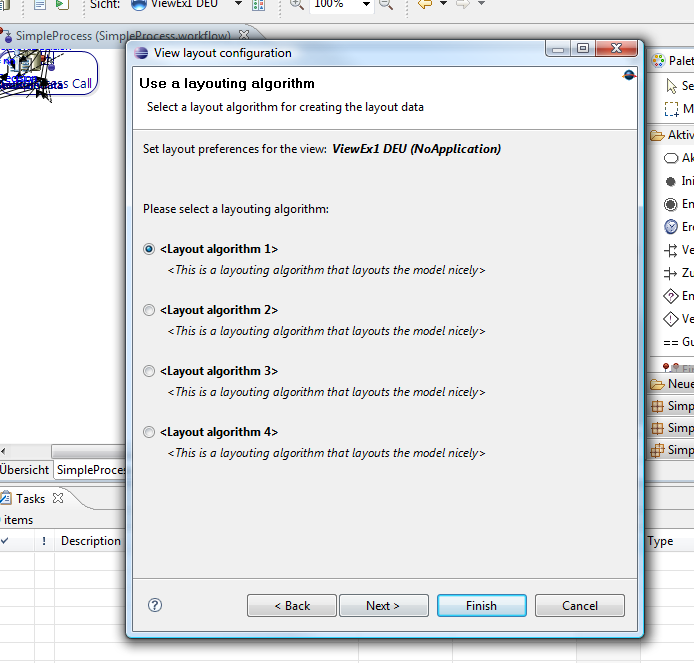Open the Tasks view tab

[31, 499]
